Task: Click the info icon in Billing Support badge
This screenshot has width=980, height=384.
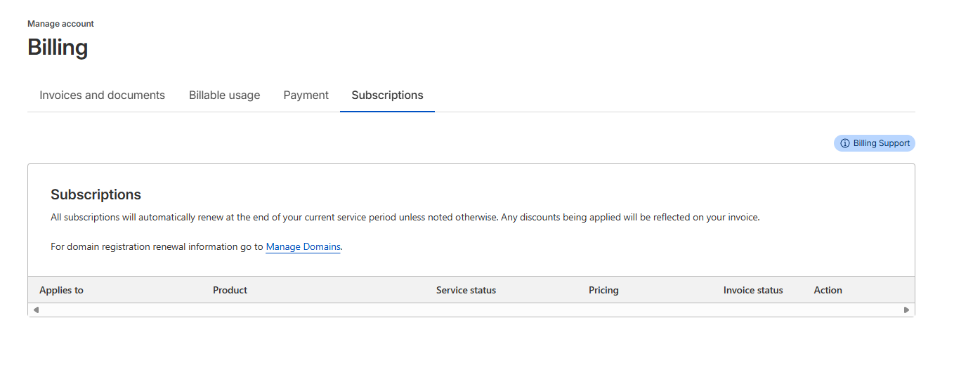Action: click(x=844, y=143)
